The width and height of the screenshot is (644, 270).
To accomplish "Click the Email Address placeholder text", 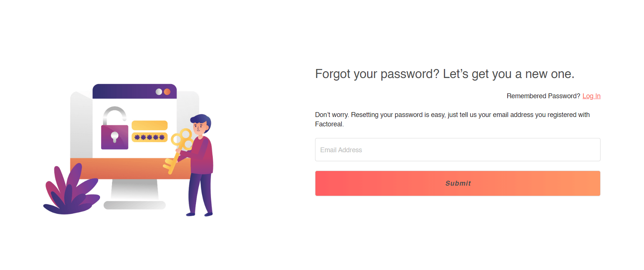I will [x=341, y=150].
